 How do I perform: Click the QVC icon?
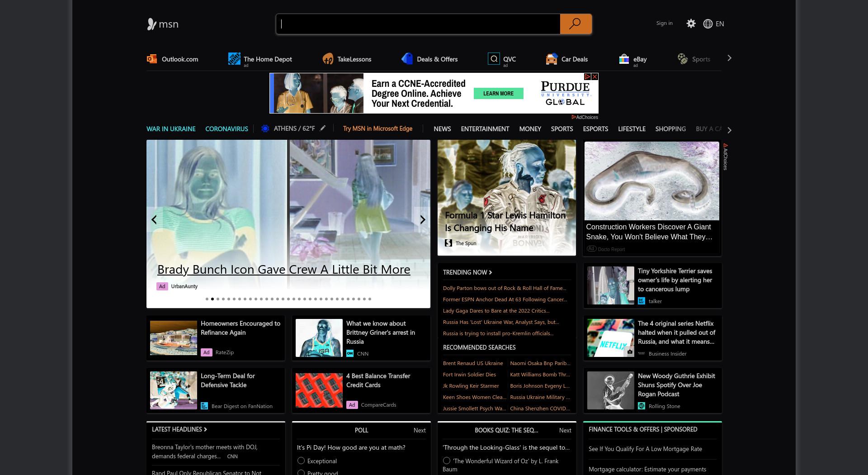click(494, 59)
